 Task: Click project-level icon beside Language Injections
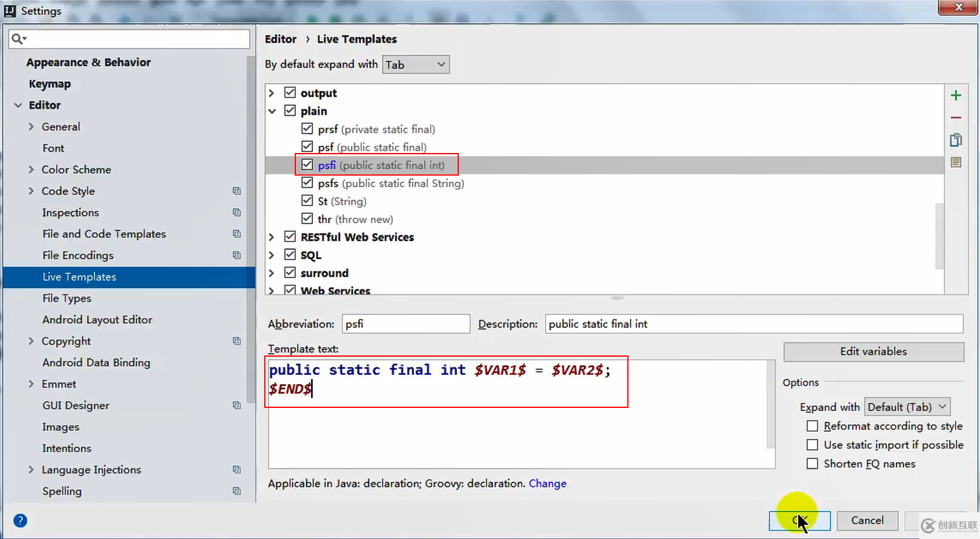(237, 469)
